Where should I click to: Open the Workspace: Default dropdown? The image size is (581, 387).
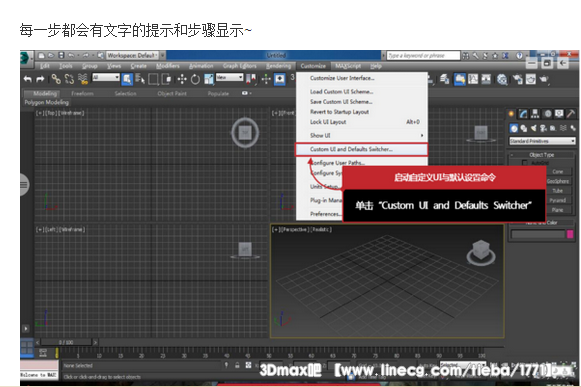tap(133, 56)
